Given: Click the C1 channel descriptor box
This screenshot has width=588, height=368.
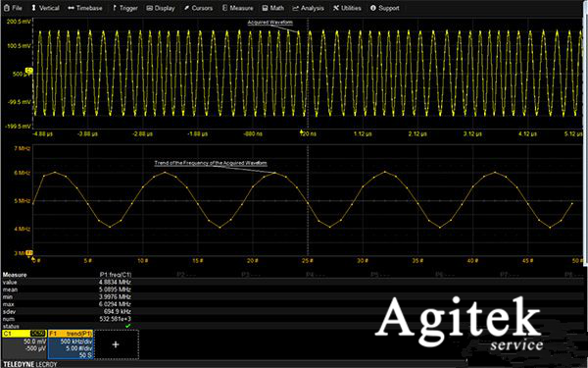Looking at the screenshot, I should pos(24,344).
